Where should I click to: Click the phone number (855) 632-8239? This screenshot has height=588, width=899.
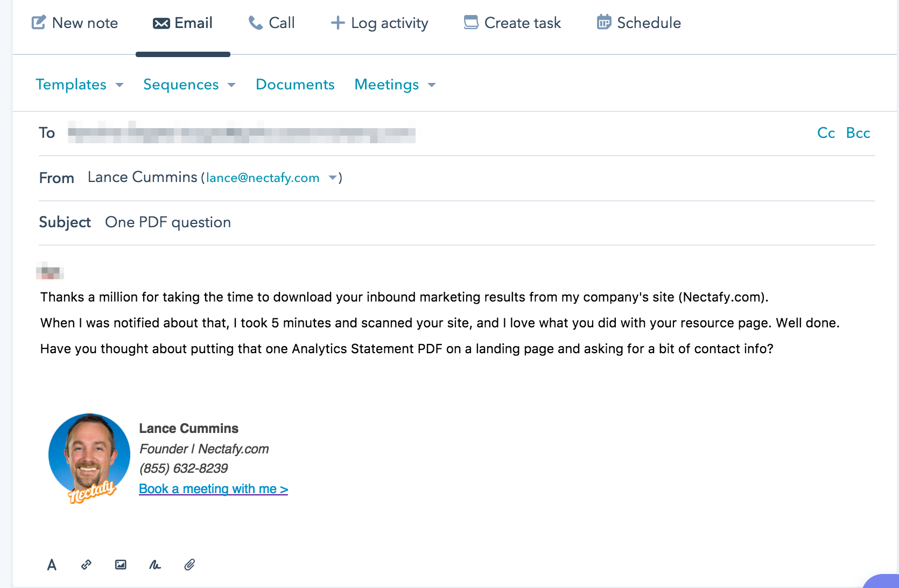(184, 468)
